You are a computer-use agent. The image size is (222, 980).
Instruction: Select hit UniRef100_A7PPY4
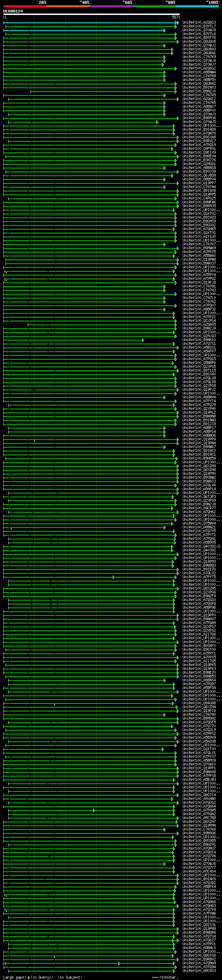coord(199,275)
